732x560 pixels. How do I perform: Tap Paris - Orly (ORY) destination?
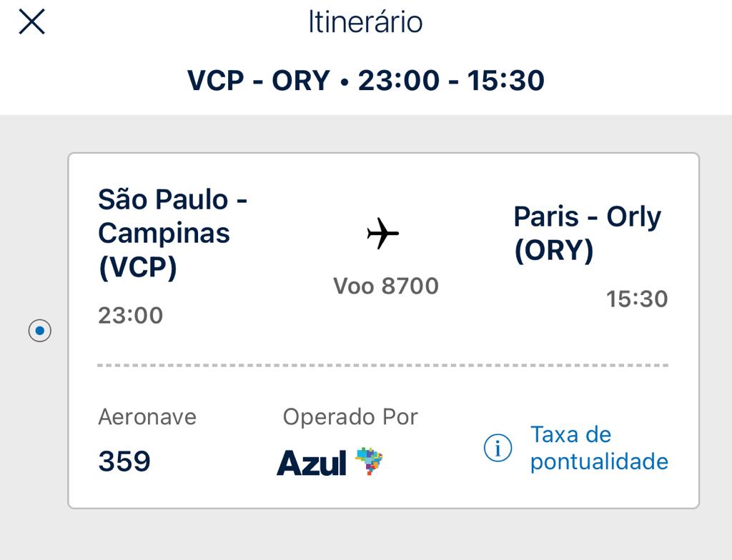click(x=588, y=234)
